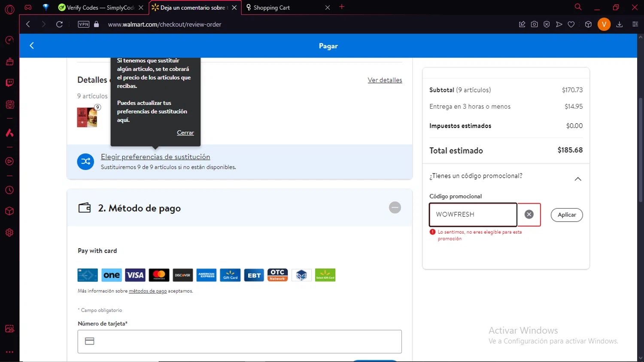Open the Opera main menu logo
Screen dimensions: 644x362
9,9
